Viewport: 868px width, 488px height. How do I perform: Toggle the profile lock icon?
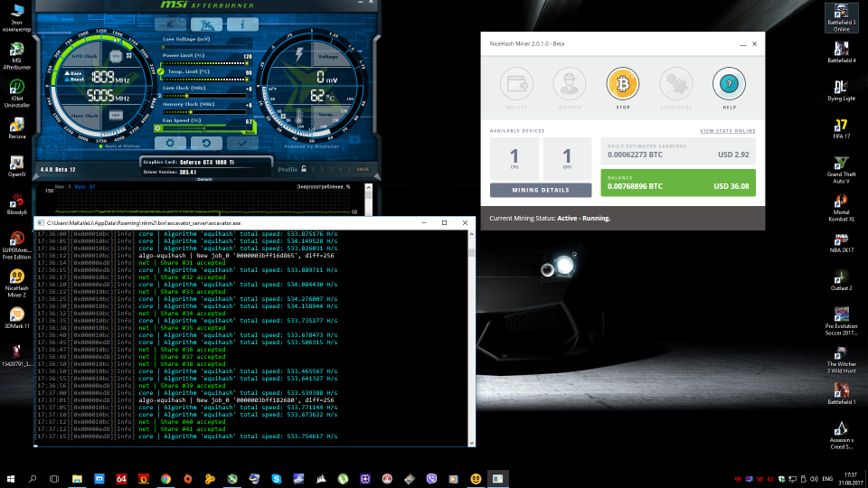pyautogui.click(x=304, y=169)
